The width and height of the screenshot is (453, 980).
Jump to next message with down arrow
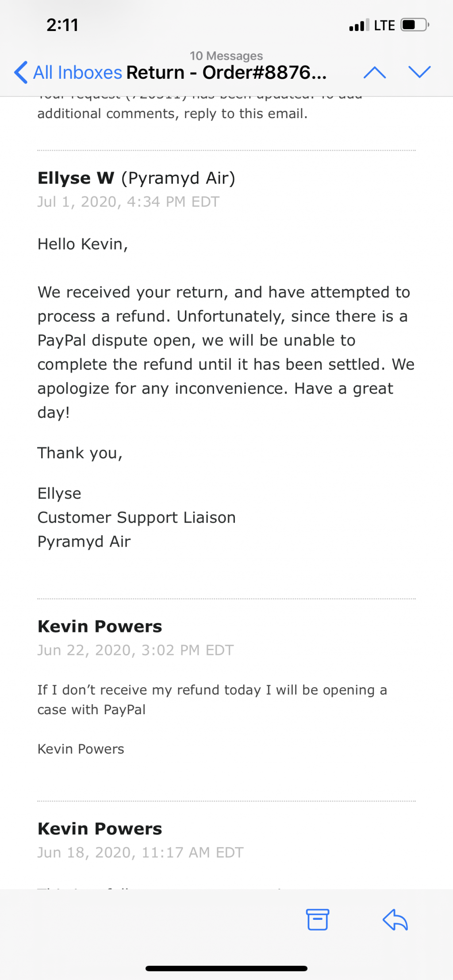[x=419, y=72]
